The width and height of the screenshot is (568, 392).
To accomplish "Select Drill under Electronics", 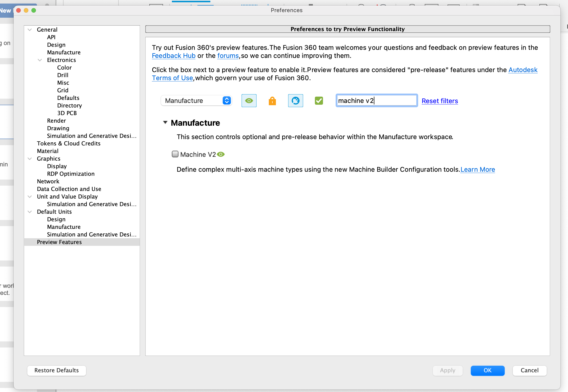I will tap(63, 75).
